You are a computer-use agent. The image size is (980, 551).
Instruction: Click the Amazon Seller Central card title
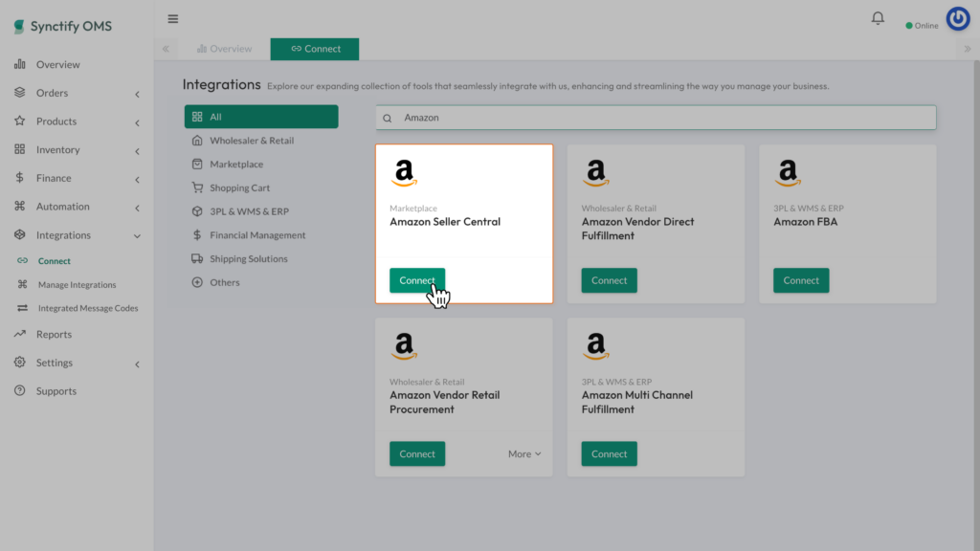tap(445, 222)
